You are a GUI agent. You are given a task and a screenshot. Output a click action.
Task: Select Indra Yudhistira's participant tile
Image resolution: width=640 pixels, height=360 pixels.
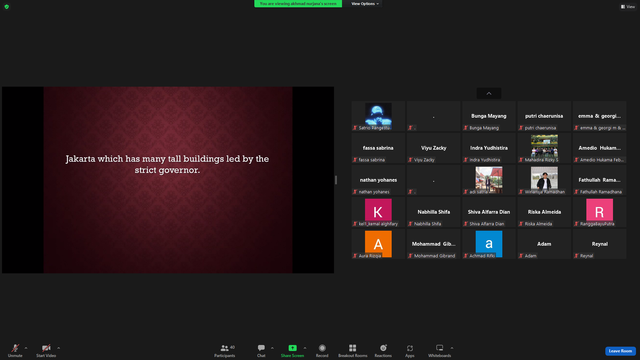489,148
